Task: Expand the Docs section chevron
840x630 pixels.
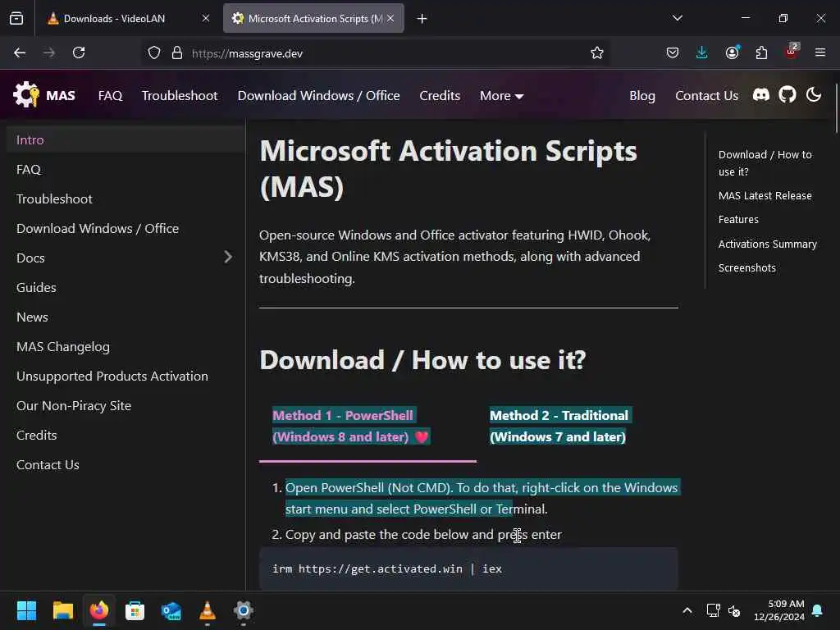Action: click(x=228, y=257)
